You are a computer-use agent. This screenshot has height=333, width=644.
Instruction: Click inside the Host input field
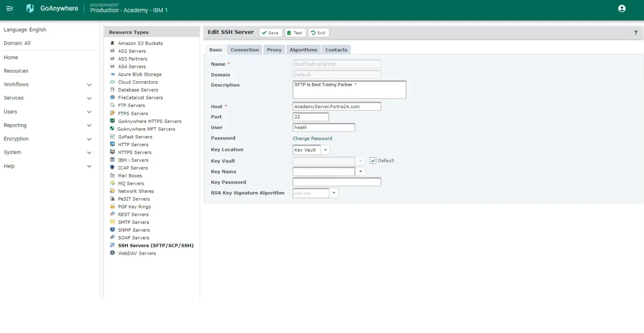pyautogui.click(x=337, y=106)
